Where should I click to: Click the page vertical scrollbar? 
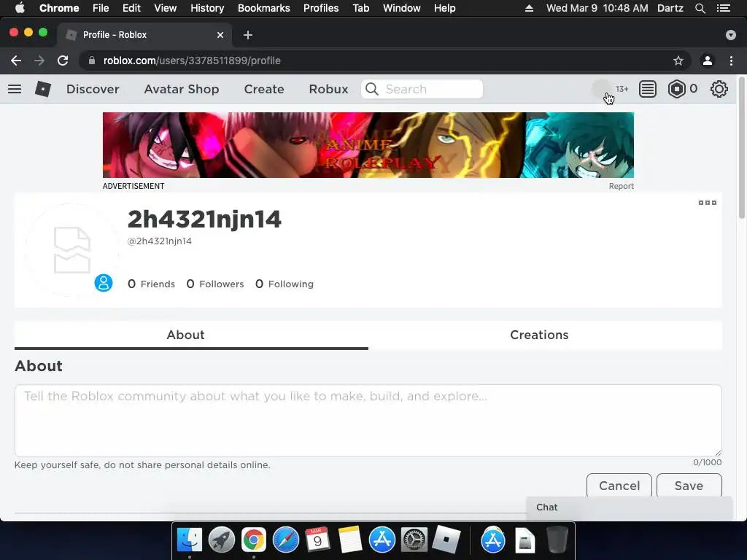tap(742, 147)
